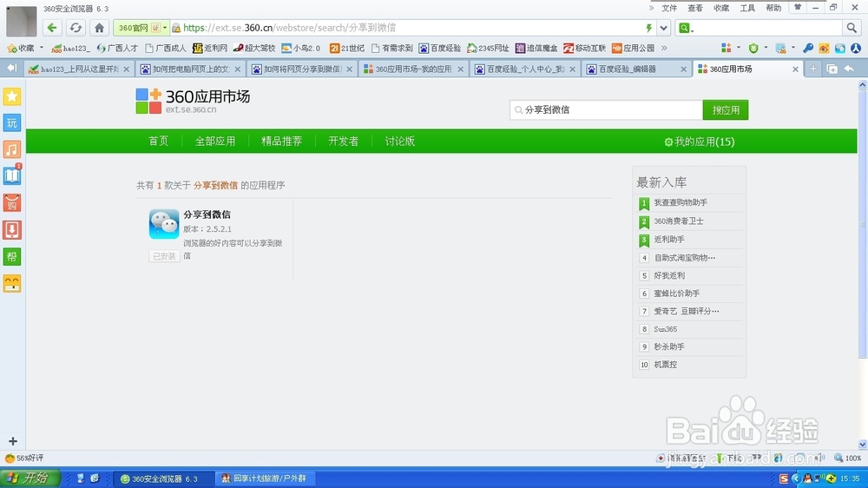This screenshot has width=868, height=488.
Task: Expand hidden menu items chevron before 文件
Action: tap(651, 8)
